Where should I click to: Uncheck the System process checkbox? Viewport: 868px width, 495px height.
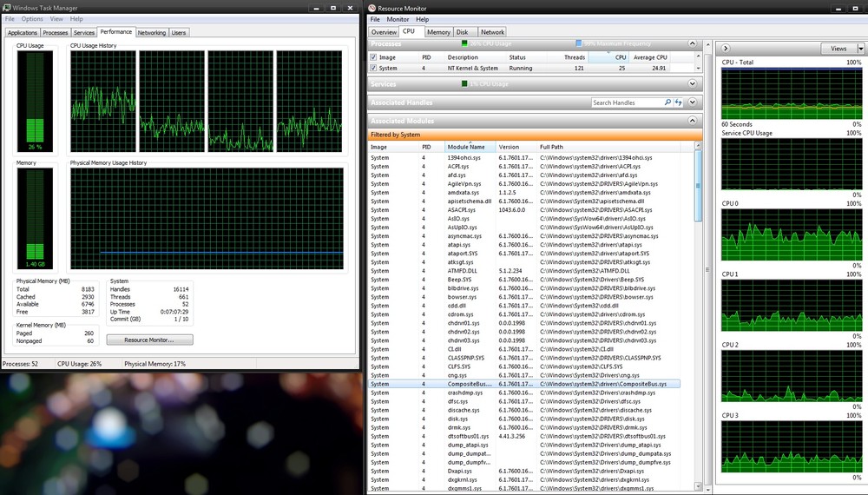(374, 68)
